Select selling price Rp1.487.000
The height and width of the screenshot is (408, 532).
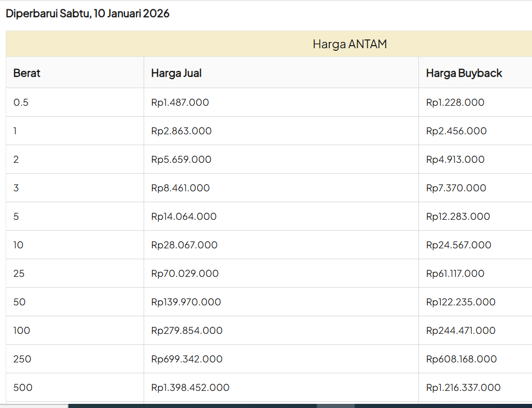pos(180,103)
